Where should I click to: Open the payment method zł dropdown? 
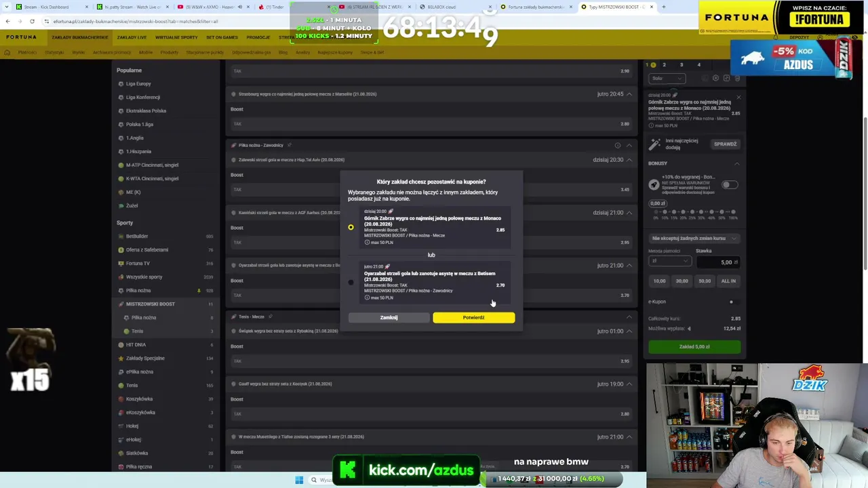click(x=669, y=262)
